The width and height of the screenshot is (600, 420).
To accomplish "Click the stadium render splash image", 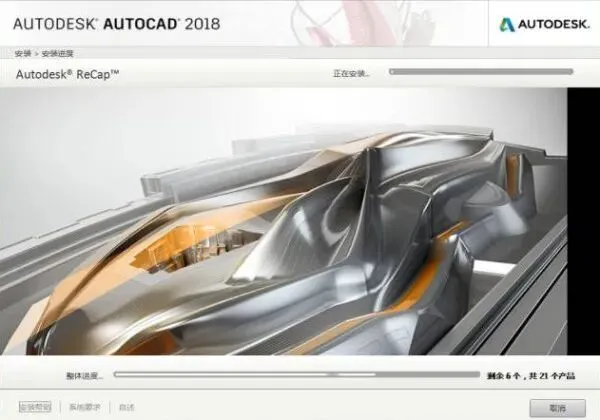I will click(284, 221).
